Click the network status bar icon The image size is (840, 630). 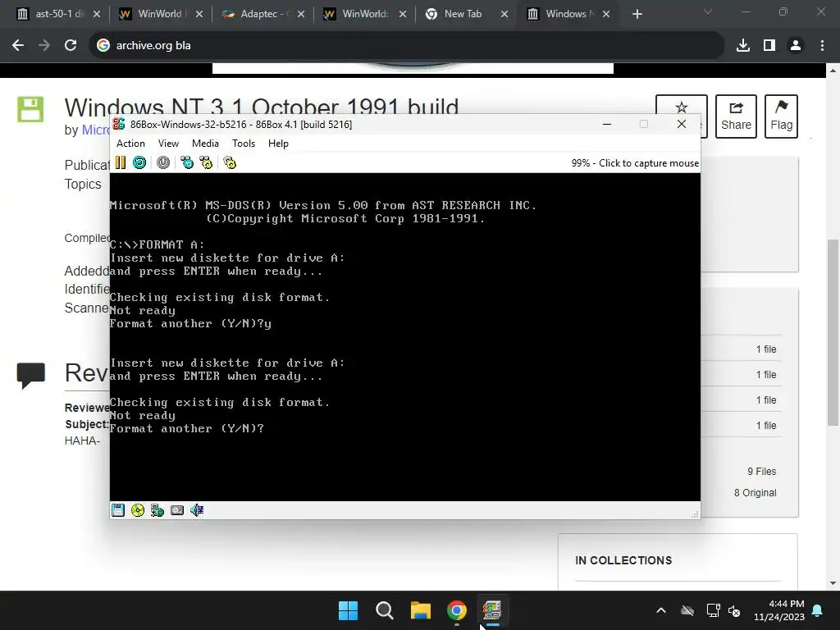tap(157, 510)
